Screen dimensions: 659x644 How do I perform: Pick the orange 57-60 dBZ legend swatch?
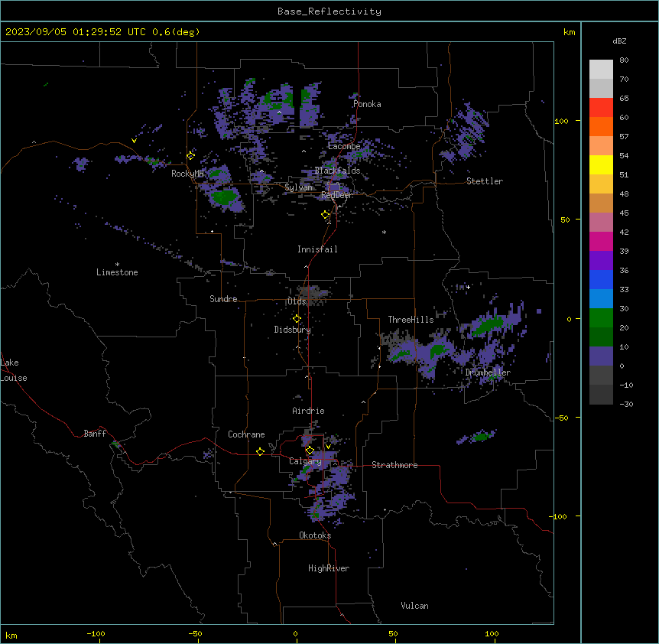coord(601,126)
